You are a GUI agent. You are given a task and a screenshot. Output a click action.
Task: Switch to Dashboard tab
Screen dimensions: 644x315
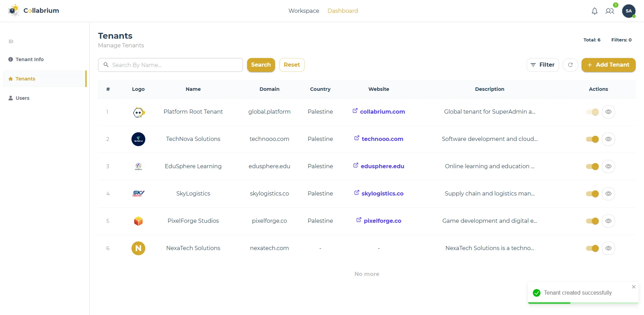343,11
